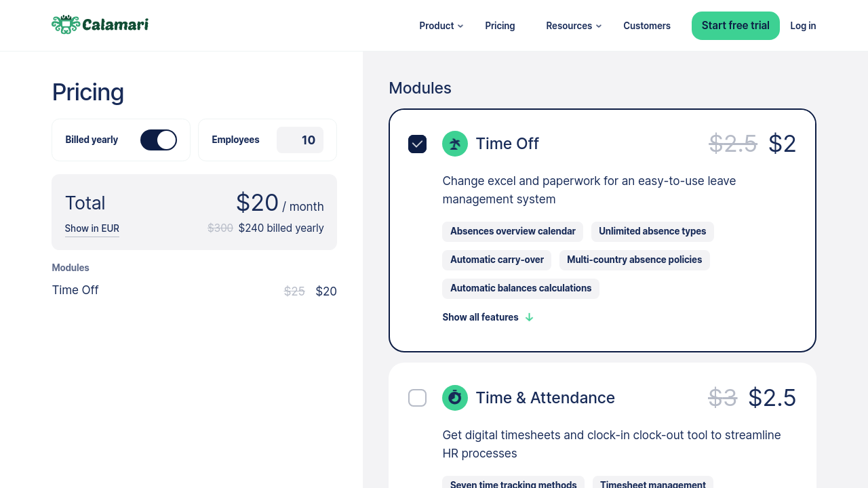Click the Absences overview calendar tag
The height and width of the screenshot is (488, 868).
(513, 232)
